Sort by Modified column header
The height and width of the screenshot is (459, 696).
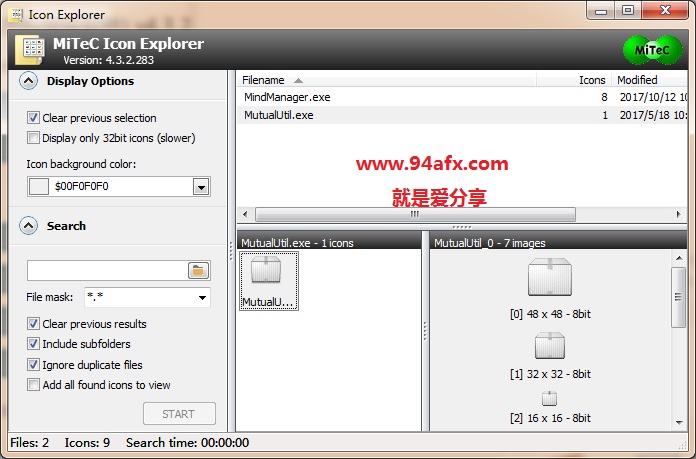(x=649, y=80)
